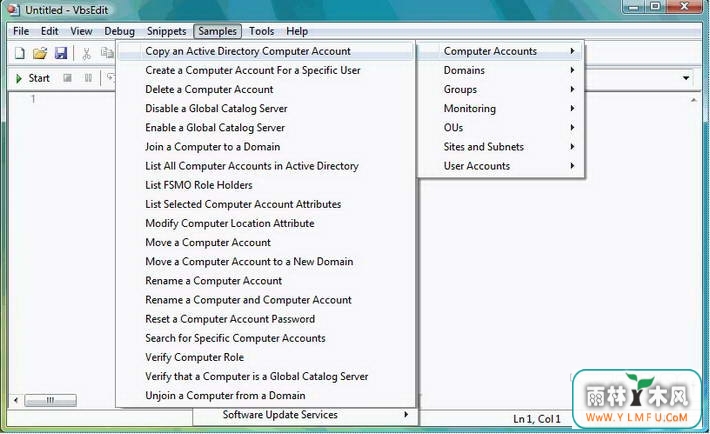
Task: Click the Stop debugging square icon
Action: tap(67, 78)
